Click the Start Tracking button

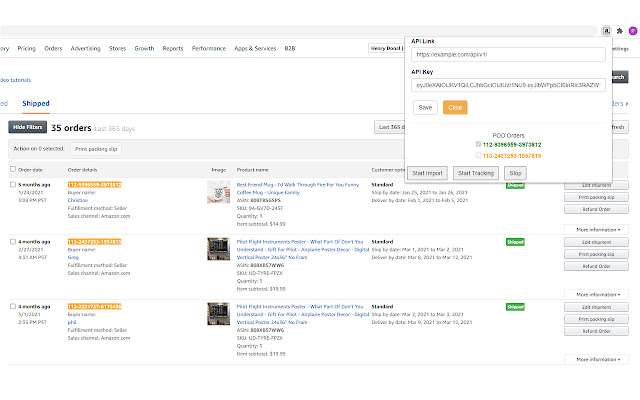pos(476,173)
